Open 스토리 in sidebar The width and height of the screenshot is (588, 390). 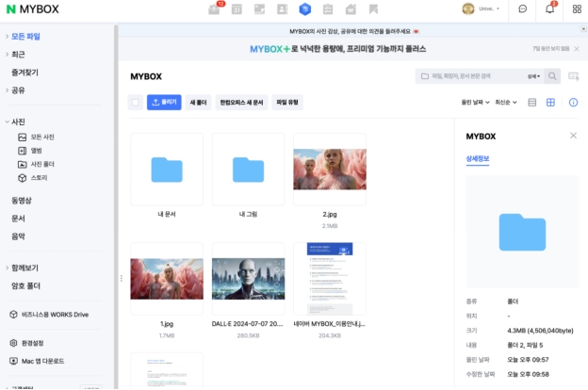[x=33, y=178]
